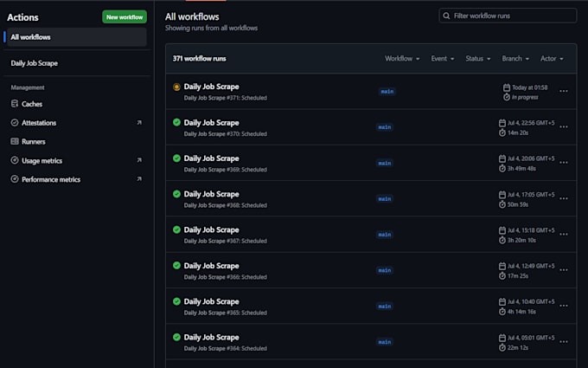The image size is (588, 368).
Task: Click green success icon of run #369
Action: point(176,158)
